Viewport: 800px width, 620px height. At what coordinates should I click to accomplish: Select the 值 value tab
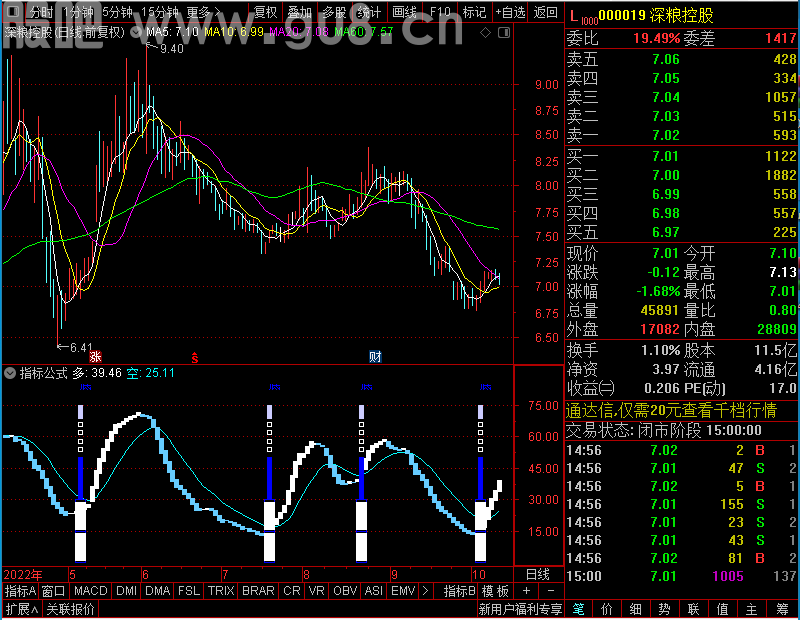[x=722, y=609]
